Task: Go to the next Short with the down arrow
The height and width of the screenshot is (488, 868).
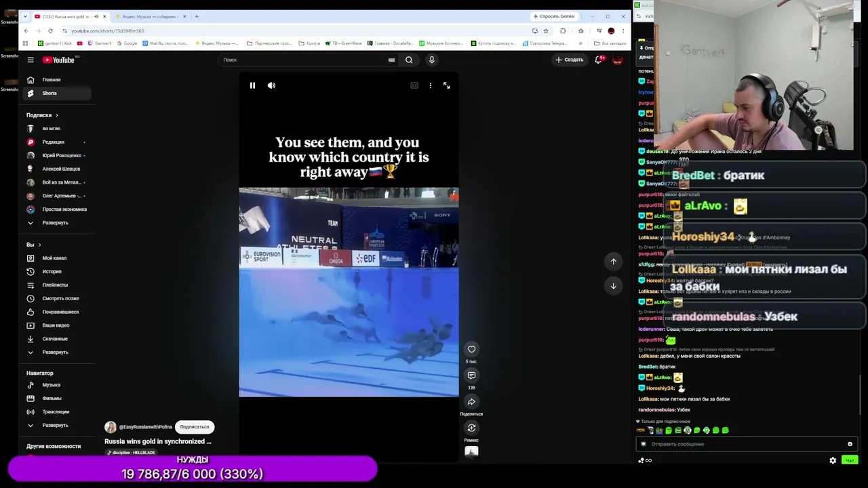Action: 613,285
